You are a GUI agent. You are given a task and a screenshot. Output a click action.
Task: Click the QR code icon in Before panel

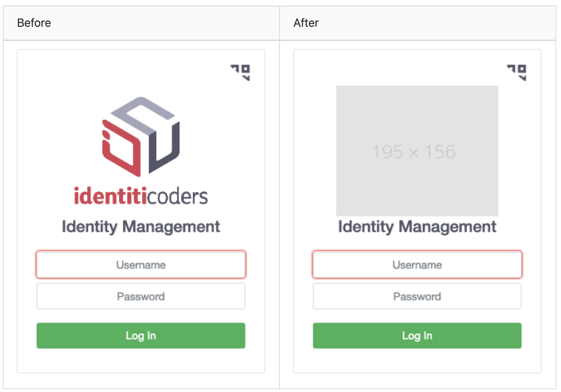pyautogui.click(x=240, y=73)
